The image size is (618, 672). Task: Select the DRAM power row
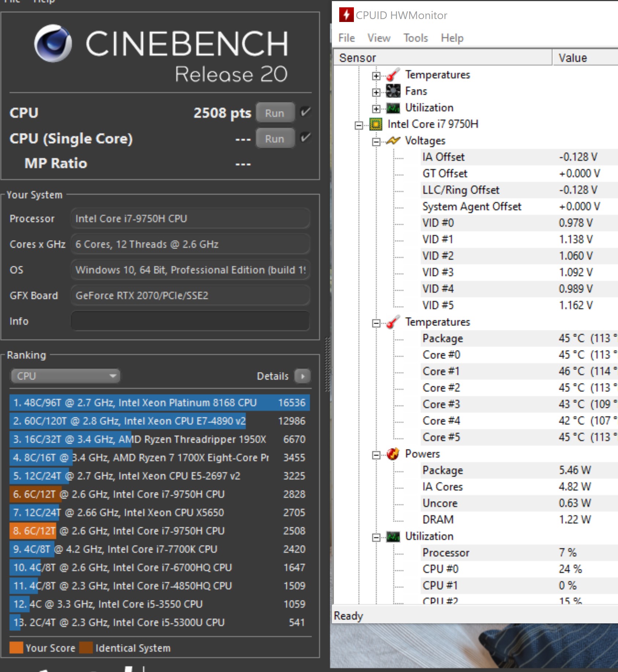click(519, 520)
